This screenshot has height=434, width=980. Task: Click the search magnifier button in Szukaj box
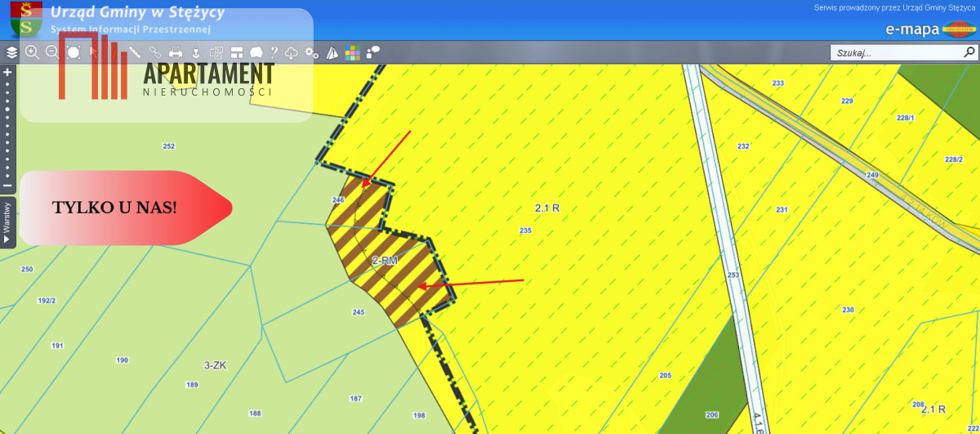click(x=969, y=52)
